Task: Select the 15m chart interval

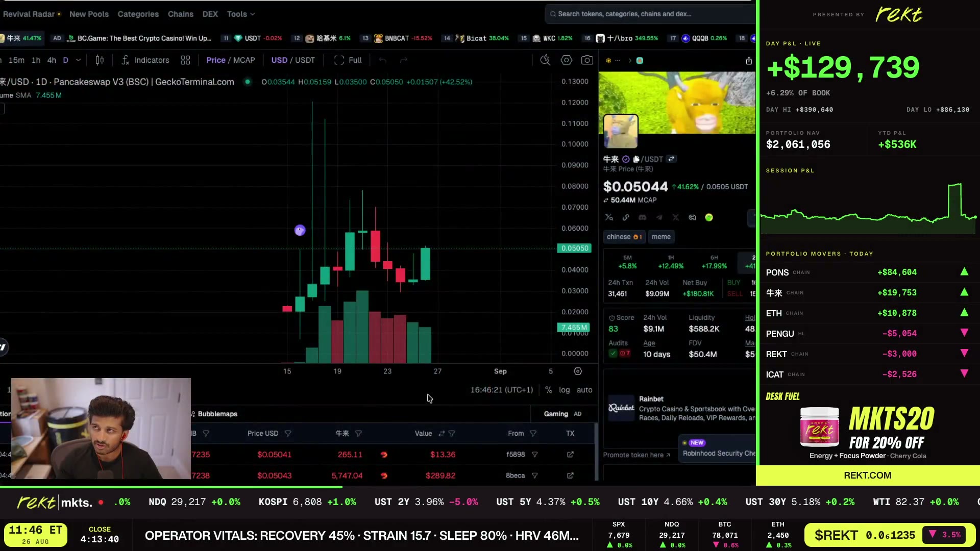Action: click(16, 60)
